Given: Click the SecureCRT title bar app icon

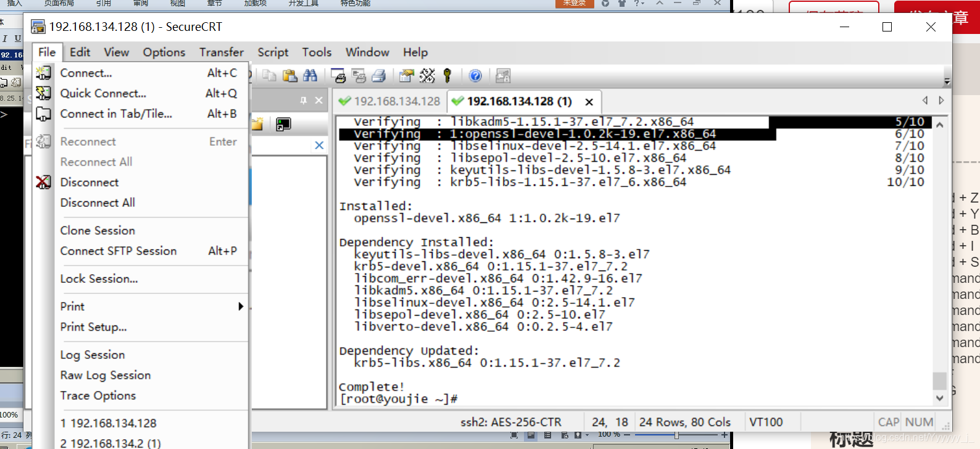Looking at the screenshot, I should click(38, 27).
